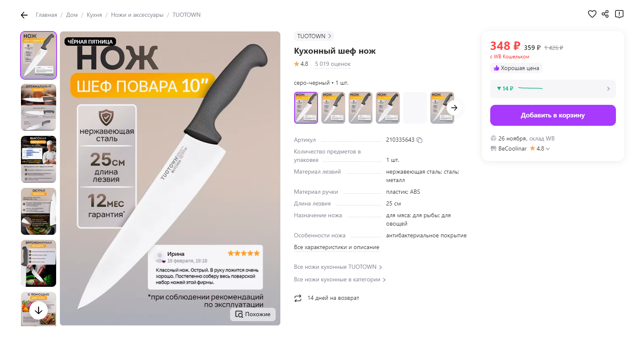This screenshot has height=343, width=644.
Task: Open TUOTOWN brand chip
Action: [x=314, y=36]
